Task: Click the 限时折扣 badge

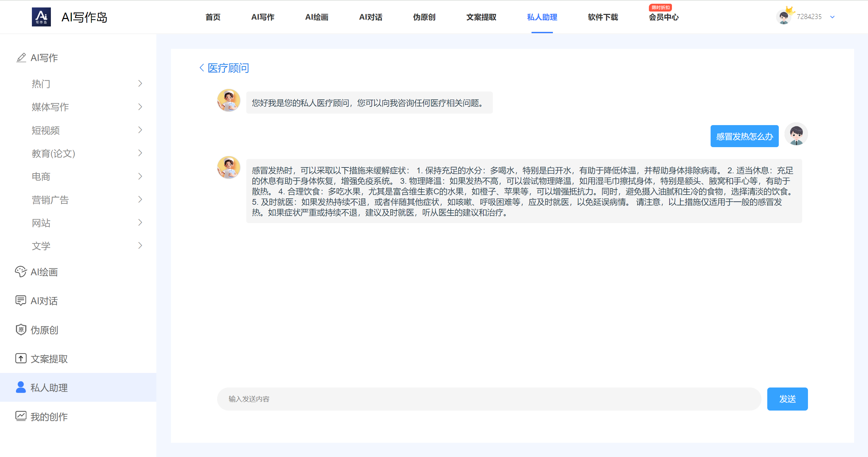Action: pos(660,7)
